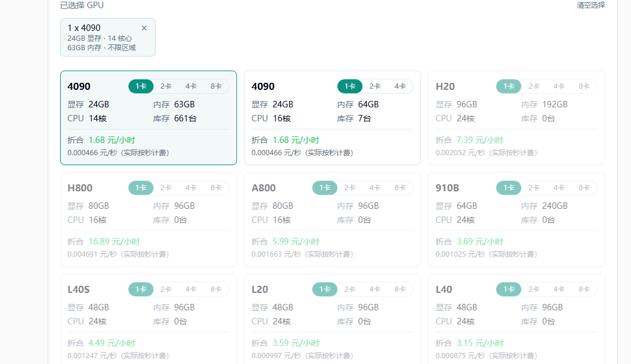Click the H800 GPU card title
Image resolution: width=631 pixels, height=364 pixels.
click(80, 188)
